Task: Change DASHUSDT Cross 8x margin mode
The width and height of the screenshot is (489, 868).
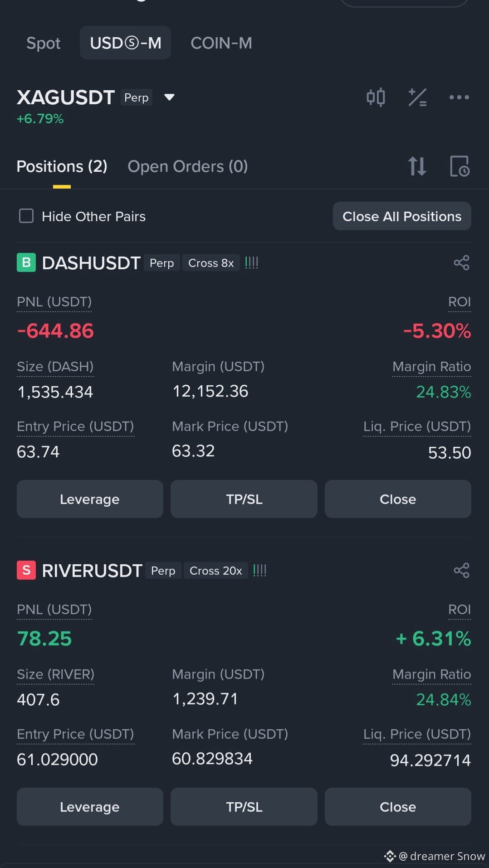Action: point(211,263)
